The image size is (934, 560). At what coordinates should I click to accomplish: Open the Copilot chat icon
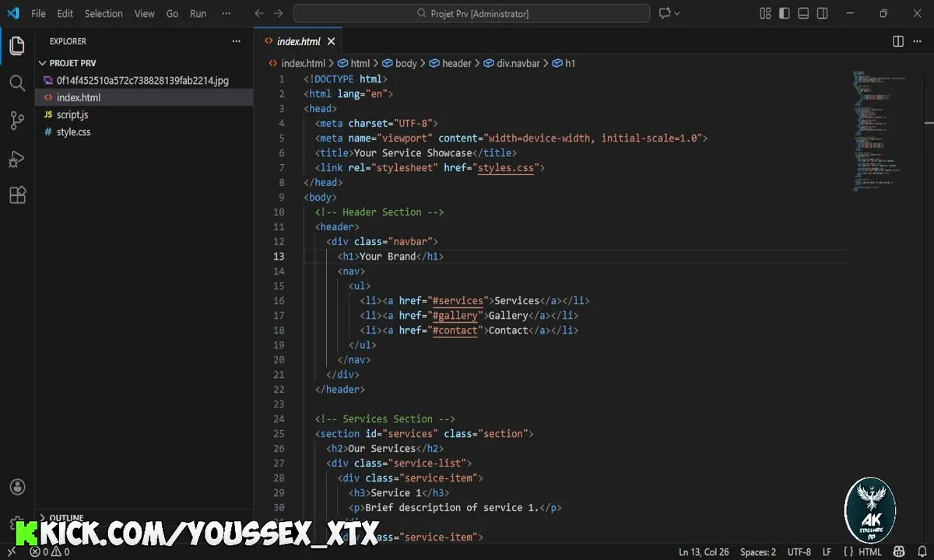665,13
